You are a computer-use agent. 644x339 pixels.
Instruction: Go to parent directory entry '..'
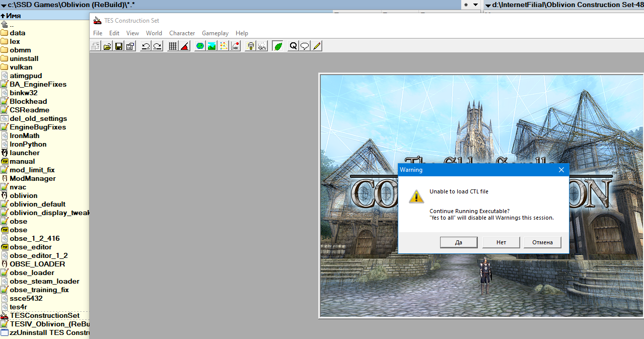pyautogui.click(x=12, y=24)
